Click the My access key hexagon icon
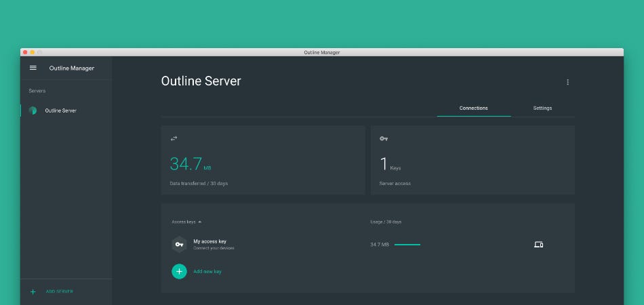The height and width of the screenshot is (305, 644). pos(179,245)
